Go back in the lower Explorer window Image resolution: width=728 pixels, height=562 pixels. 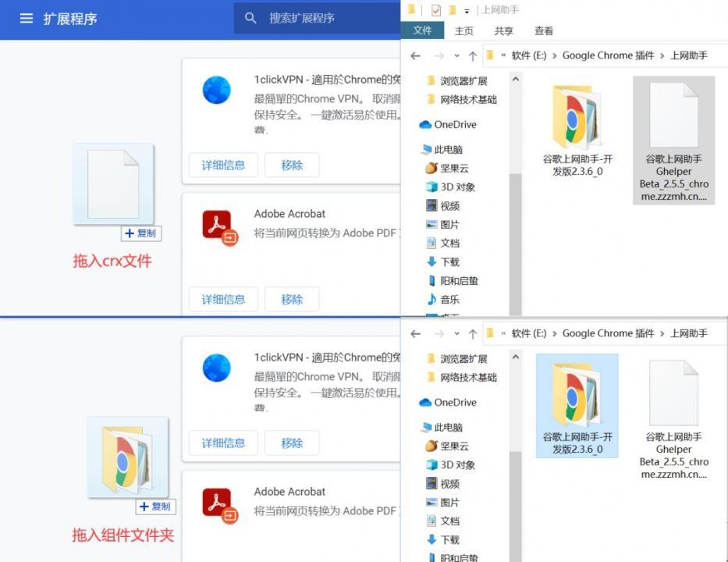[416, 334]
